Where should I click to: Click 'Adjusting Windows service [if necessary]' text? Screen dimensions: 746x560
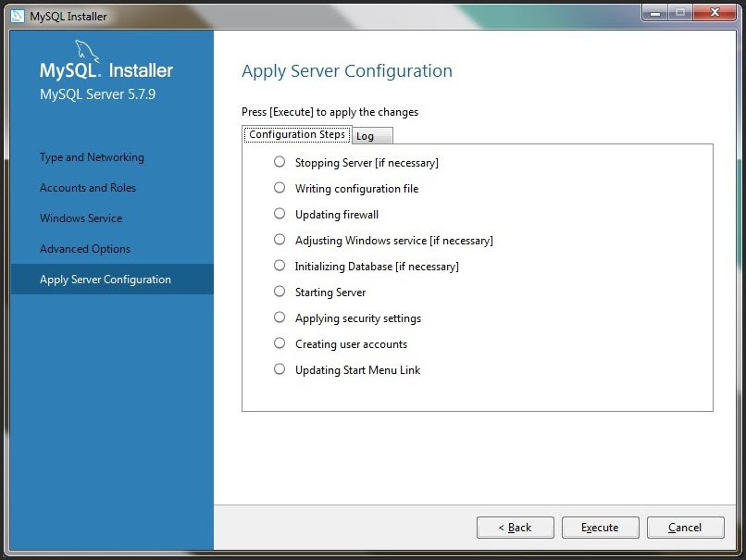tap(394, 241)
